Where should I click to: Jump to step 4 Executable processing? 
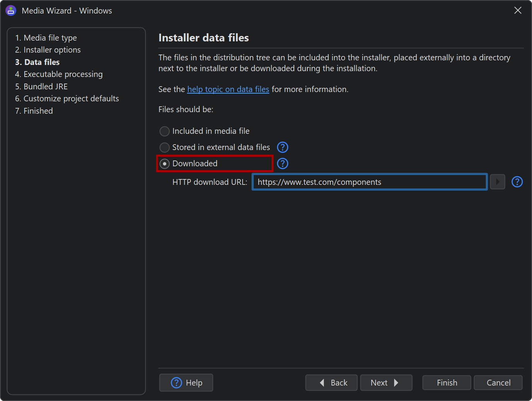coord(59,74)
